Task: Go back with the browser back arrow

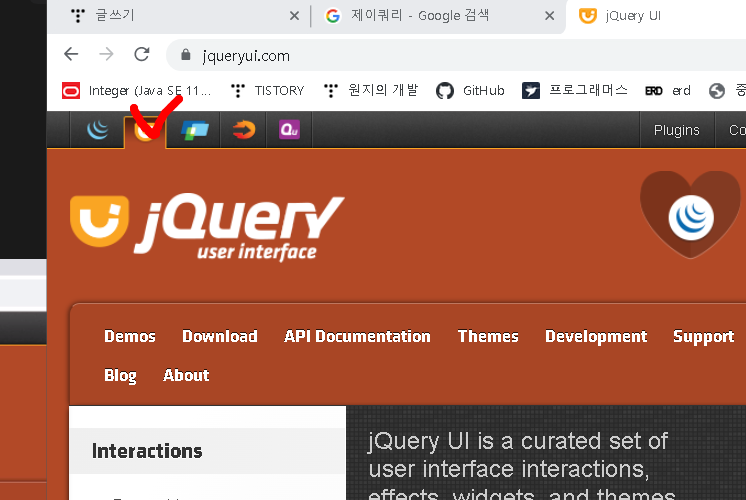Action: tap(71, 54)
